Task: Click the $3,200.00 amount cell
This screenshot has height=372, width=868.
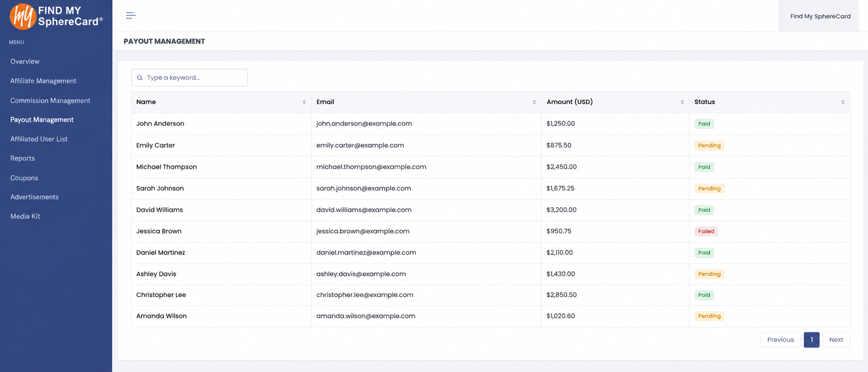Action: point(616,210)
